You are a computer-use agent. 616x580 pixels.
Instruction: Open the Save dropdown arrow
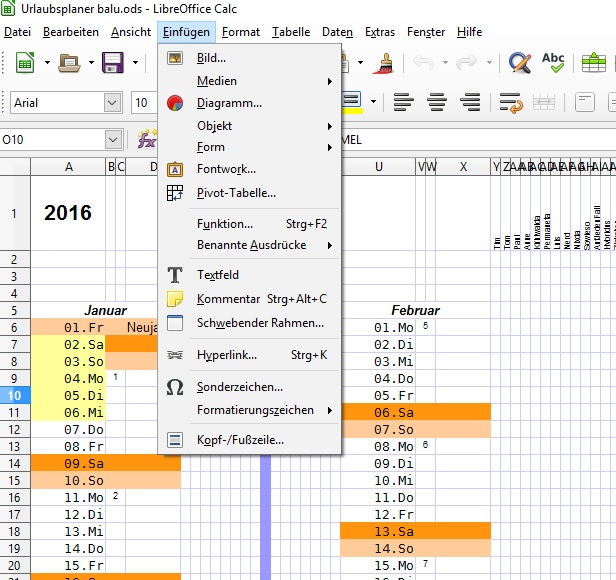[x=135, y=62]
